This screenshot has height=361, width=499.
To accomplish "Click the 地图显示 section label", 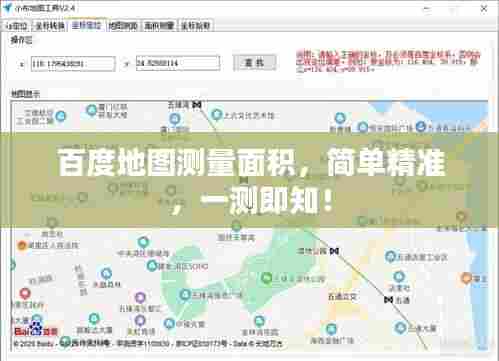I will tap(25, 94).
